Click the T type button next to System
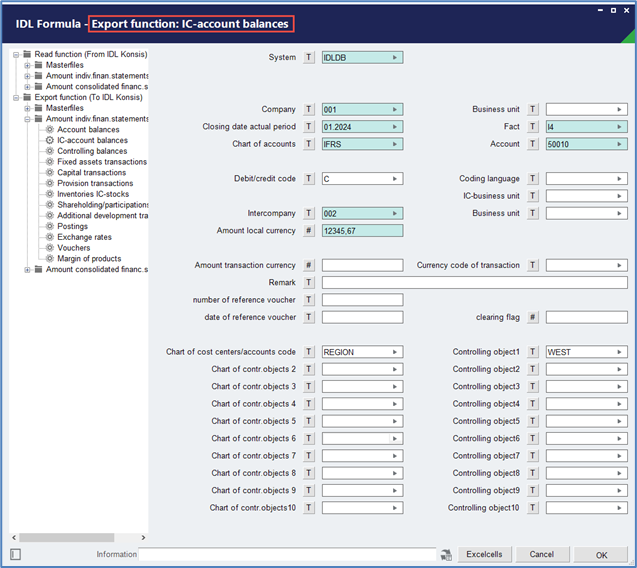 (309, 57)
